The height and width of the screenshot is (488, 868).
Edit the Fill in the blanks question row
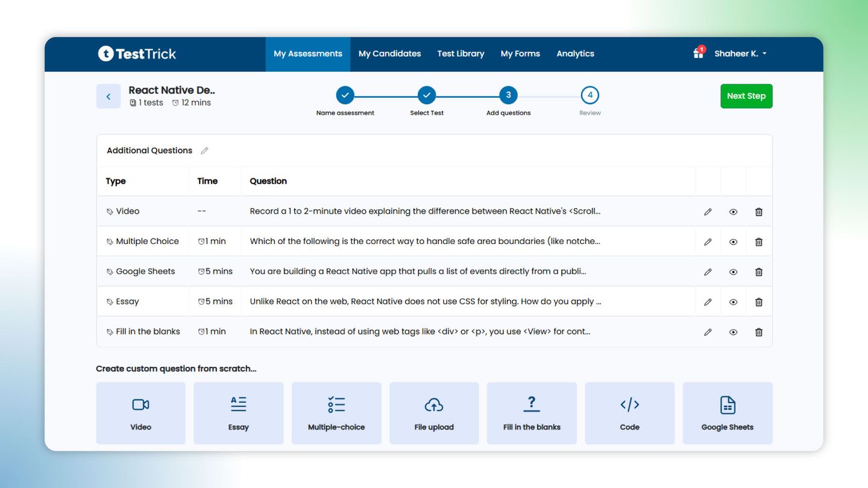(708, 332)
